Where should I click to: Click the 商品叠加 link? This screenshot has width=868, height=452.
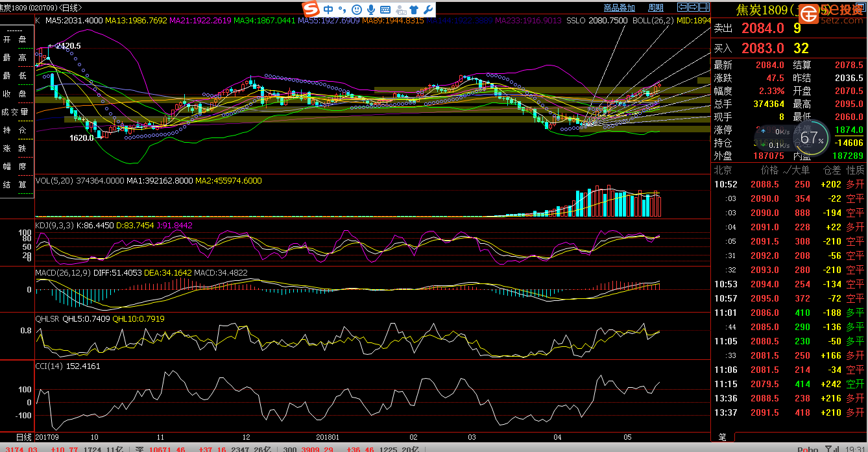[619, 8]
